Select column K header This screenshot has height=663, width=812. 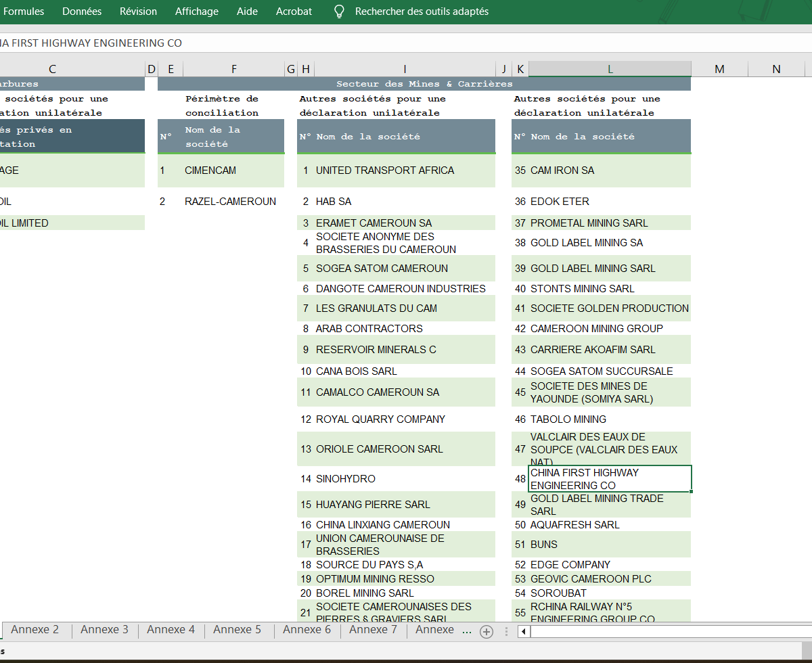(x=520, y=69)
